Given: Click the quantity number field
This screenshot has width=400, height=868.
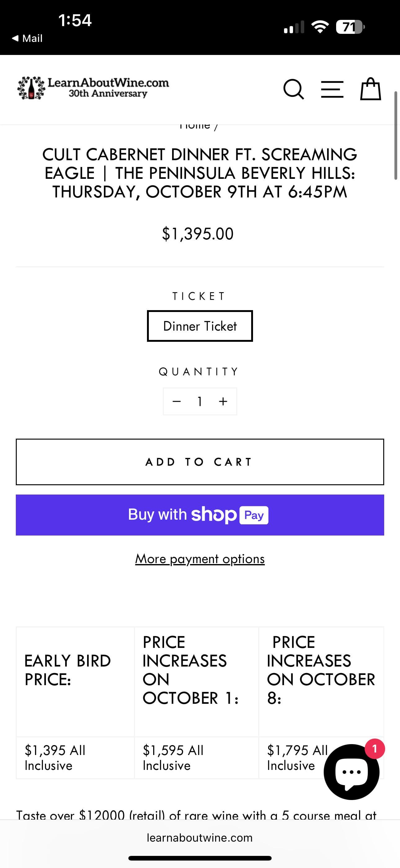Looking at the screenshot, I should (200, 401).
